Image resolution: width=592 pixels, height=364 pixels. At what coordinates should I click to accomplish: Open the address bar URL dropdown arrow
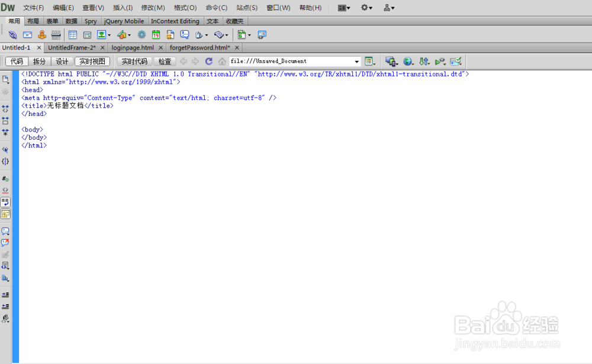(356, 62)
